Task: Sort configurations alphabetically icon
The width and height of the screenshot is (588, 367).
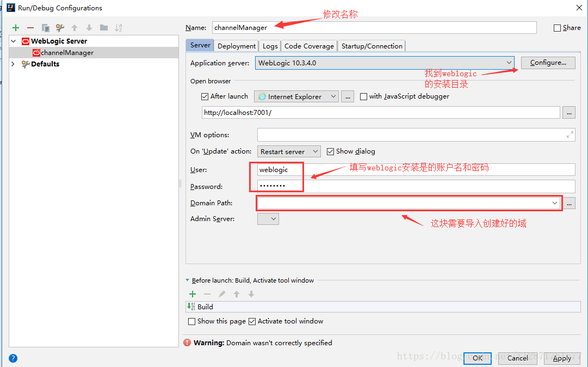Action: coord(119,28)
